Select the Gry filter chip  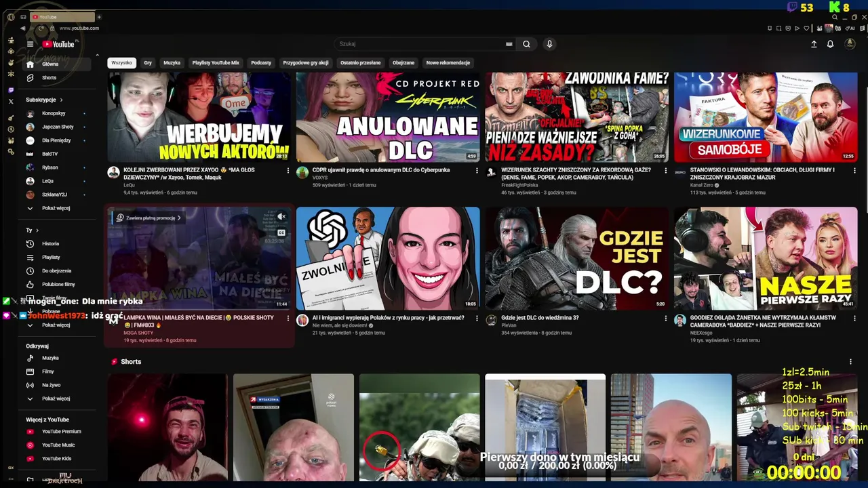[148, 63]
